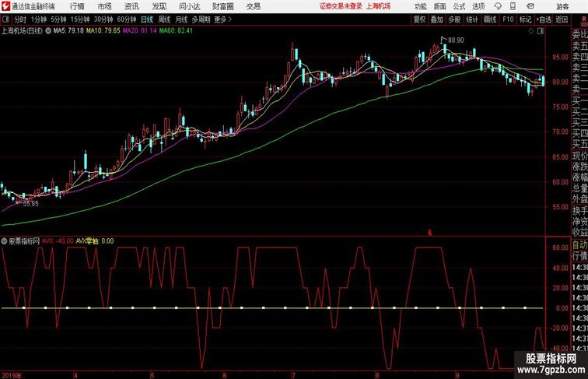This screenshot has height=379, width=588.
Task: Click the 多股 multi-stock button
Action: click(454, 19)
